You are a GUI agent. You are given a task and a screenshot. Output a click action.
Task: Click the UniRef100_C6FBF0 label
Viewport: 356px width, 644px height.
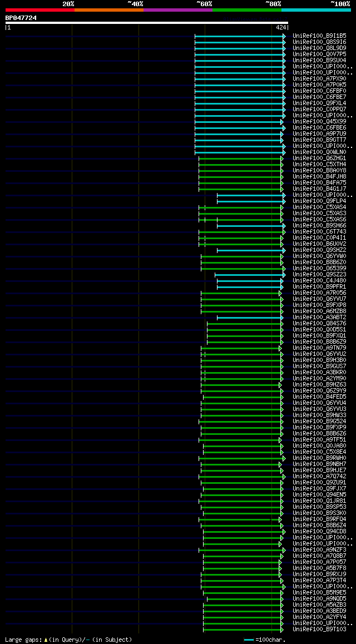319,91
